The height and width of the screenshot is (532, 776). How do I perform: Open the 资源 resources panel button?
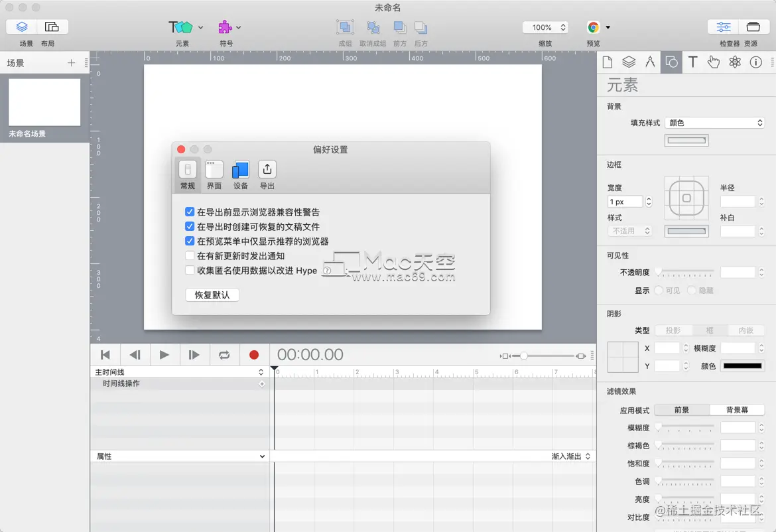(x=753, y=27)
